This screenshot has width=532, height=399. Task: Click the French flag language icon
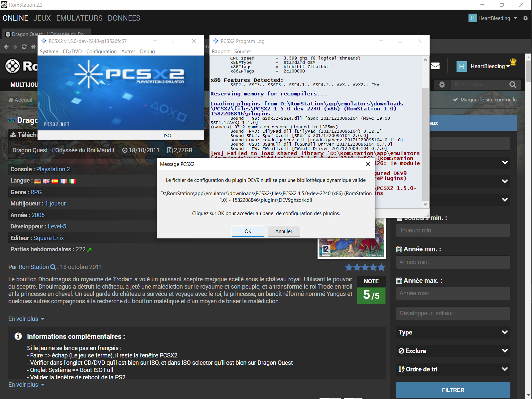point(64,181)
